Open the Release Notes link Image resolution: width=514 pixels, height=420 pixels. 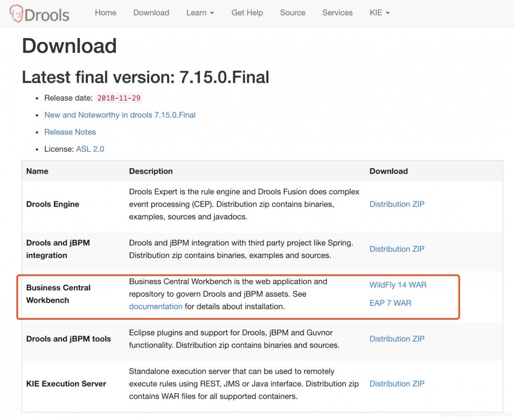point(70,132)
